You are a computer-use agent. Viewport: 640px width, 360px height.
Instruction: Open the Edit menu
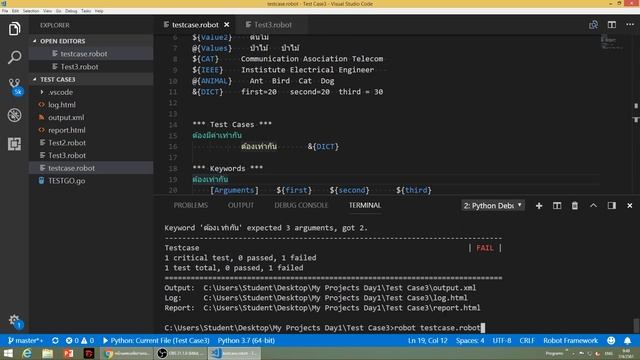tap(16, 11)
